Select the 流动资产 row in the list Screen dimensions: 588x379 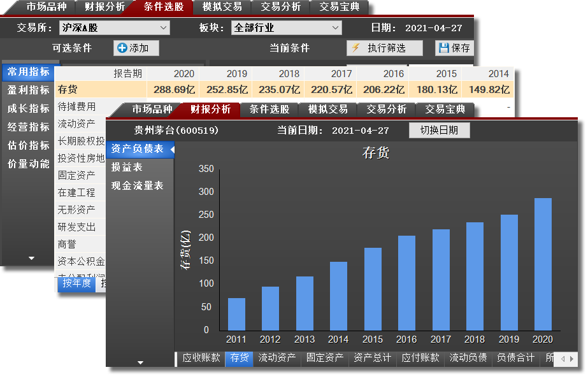(x=81, y=124)
